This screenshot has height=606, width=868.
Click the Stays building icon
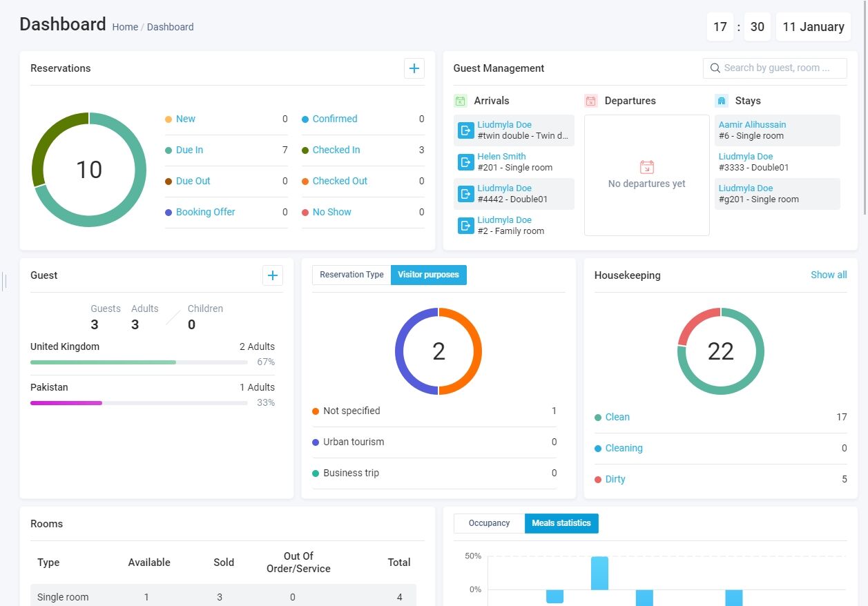pyautogui.click(x=722, y=101)
